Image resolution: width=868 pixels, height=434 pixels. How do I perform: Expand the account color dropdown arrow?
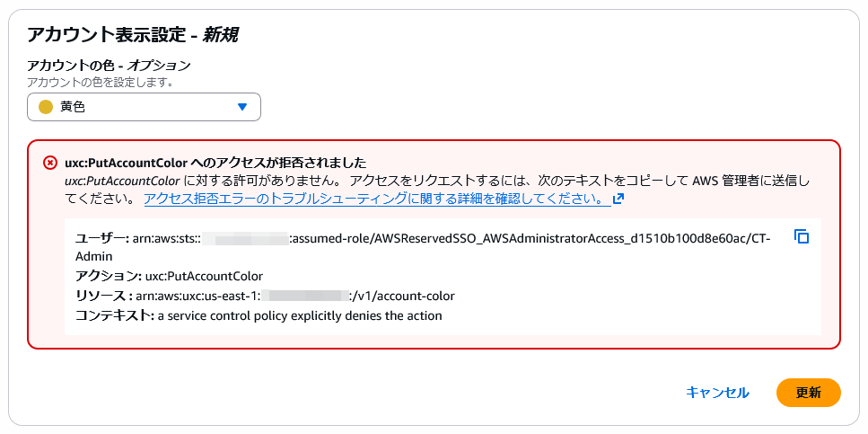241,107
